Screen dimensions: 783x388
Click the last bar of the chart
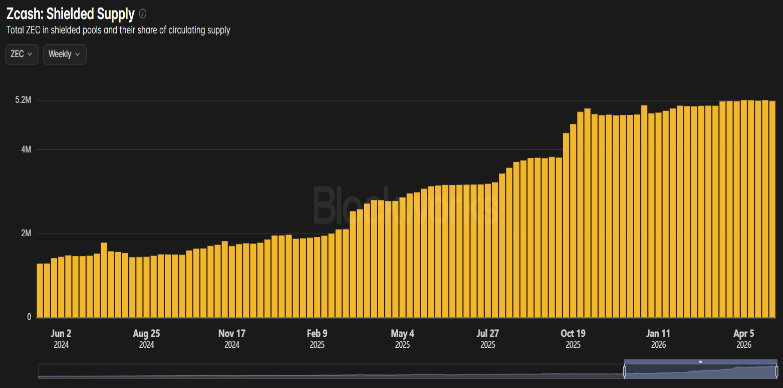point(772,209)
